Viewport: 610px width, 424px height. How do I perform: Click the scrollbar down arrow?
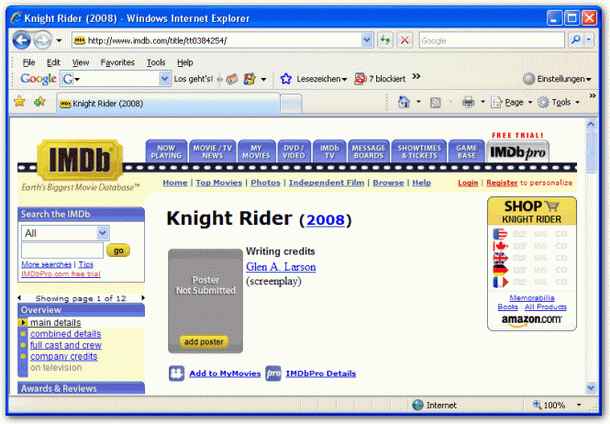[591, 387]
